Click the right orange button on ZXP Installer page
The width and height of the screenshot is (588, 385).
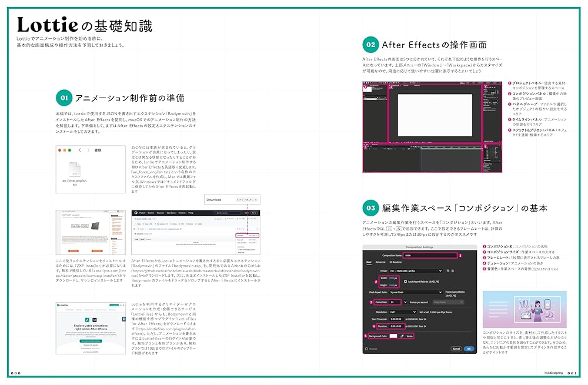[x=97, y=251]
